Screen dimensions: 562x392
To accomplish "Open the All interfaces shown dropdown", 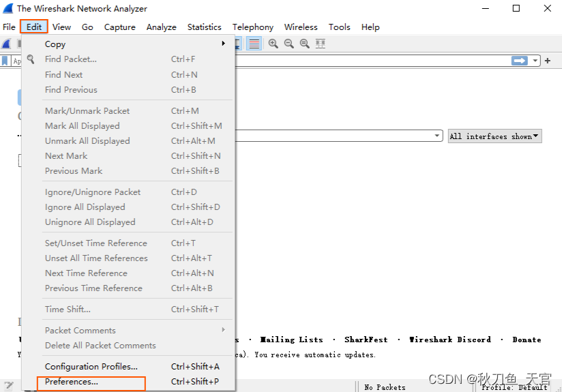I will coord(494,136).
